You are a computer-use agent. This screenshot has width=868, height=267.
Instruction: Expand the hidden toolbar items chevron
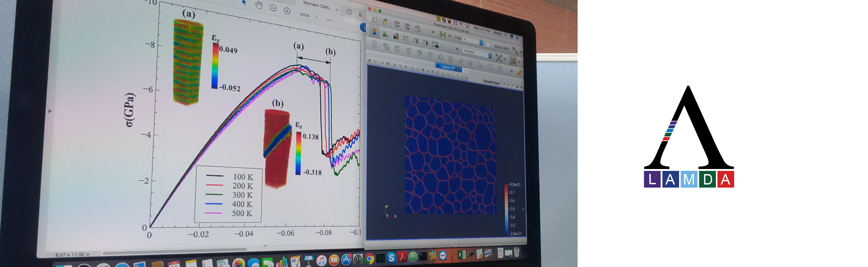(433, 32)
